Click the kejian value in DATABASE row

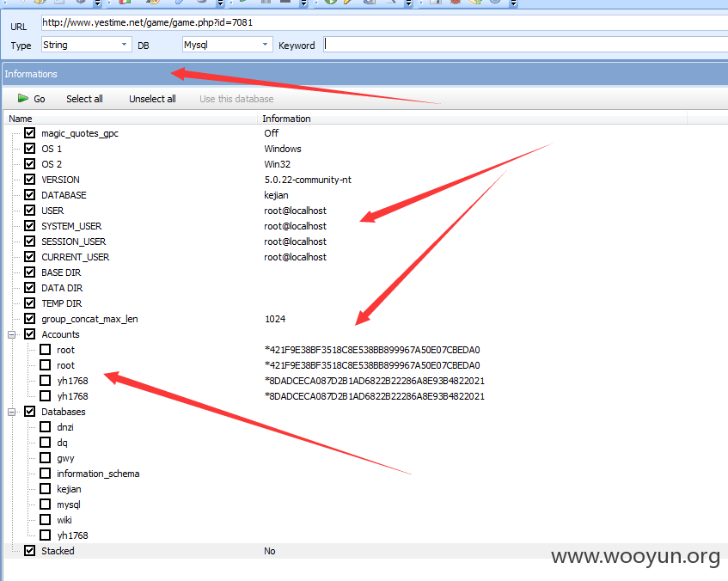[x=276, y=195]
